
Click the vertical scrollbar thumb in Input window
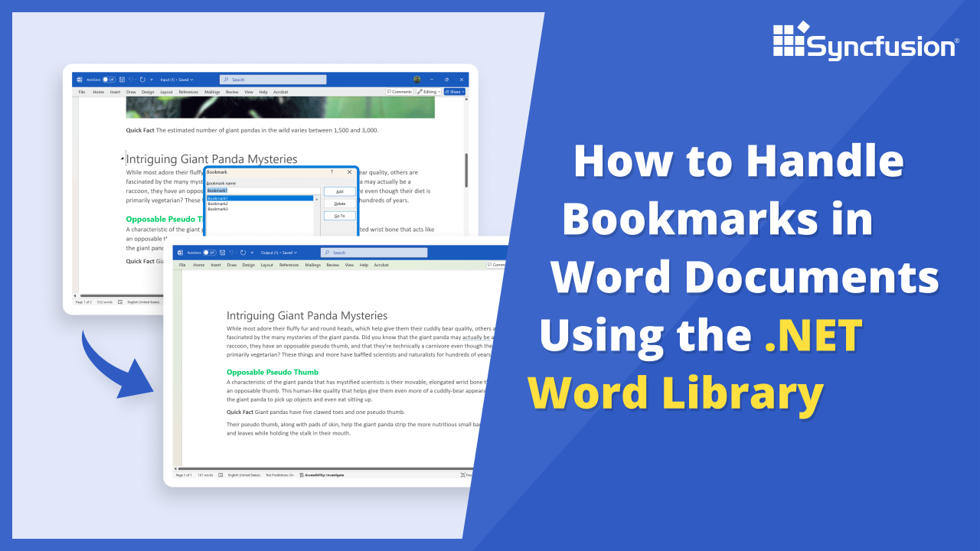click(x=466, y=170)
